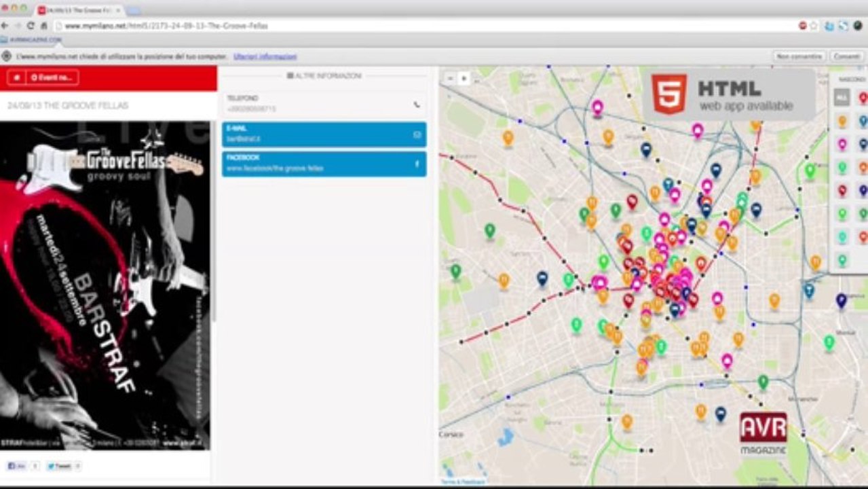Click the Groove Fellas poster image

pos(105,285)
